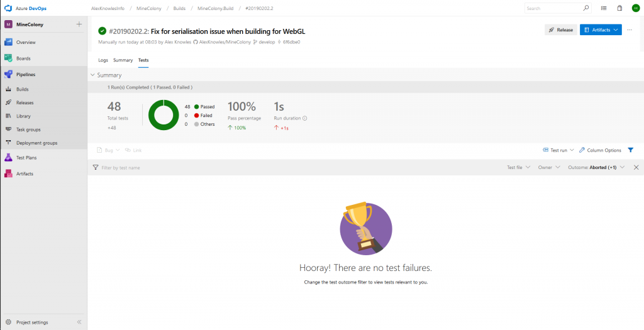Collapse the sidebar with double chevron

[79, 322]
